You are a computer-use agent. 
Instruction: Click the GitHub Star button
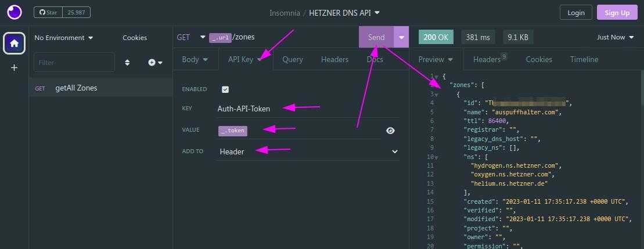tap(48, 12)
